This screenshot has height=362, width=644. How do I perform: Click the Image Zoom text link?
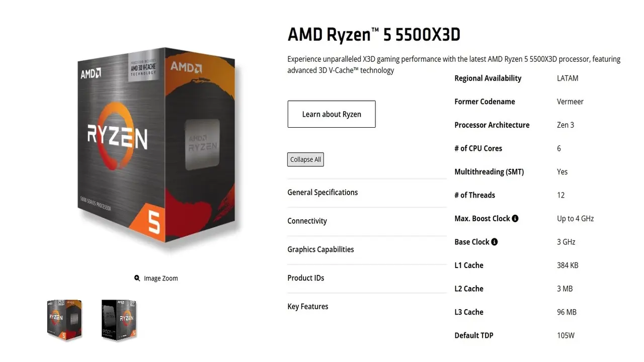point(160,279)
